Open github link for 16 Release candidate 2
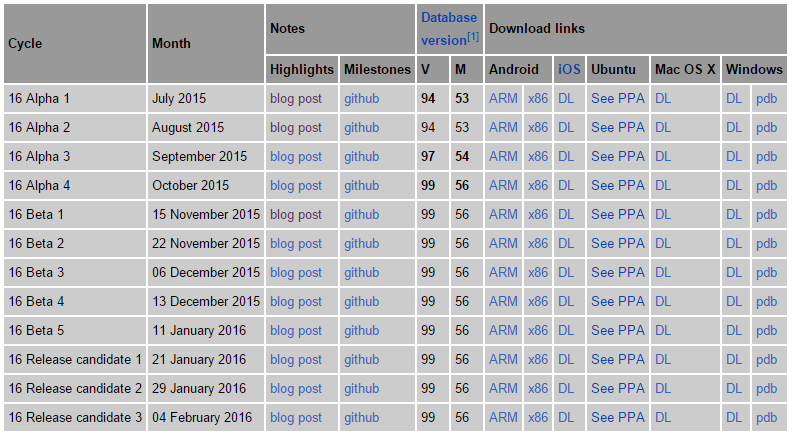This screenshot has width=792, height=434. click(x=361, y=389)
